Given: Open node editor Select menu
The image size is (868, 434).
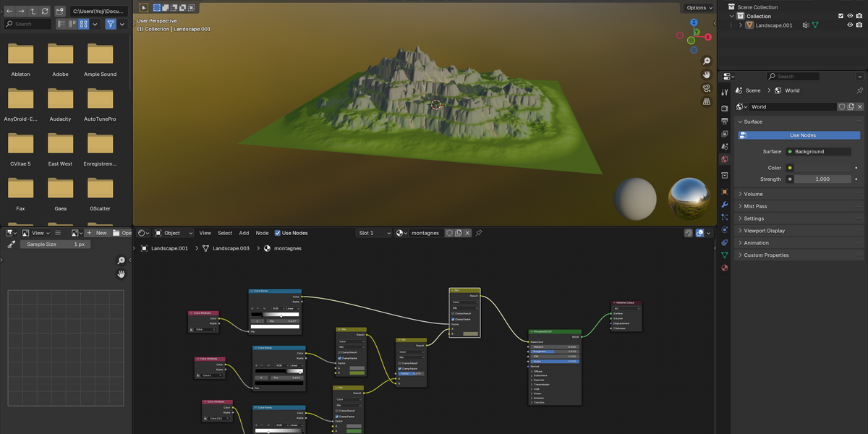Looking at the screenshot, I should tap(225, 233).
